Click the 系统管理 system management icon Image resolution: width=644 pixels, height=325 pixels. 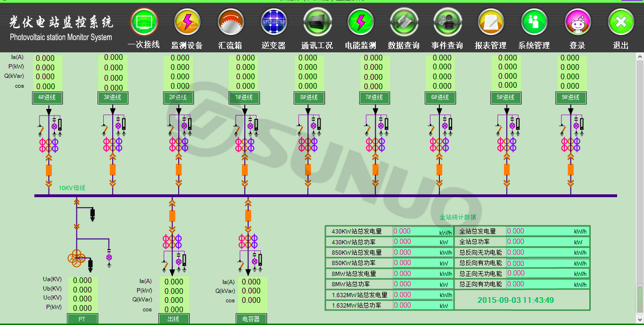pyautogui.click(x=534, y=22)
